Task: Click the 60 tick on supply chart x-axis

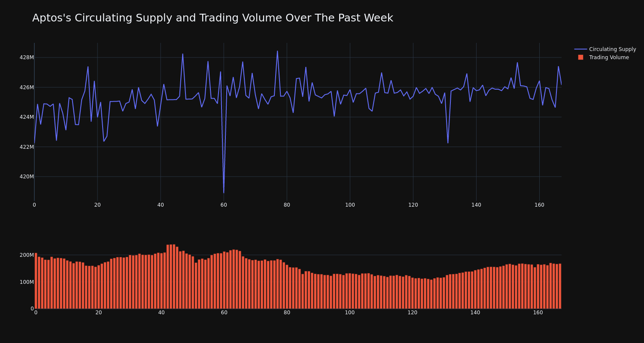Action: tap(224, 205)
